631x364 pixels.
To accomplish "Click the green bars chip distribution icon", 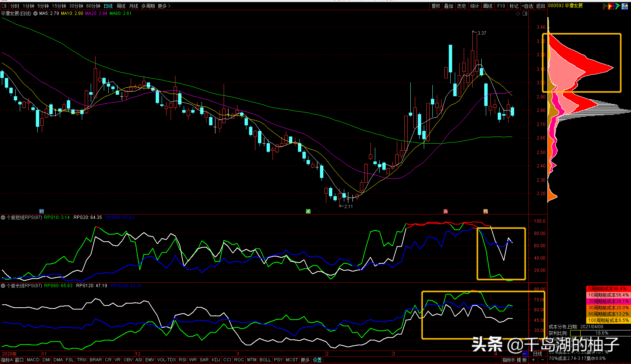I will pyautogui.click(x=604, y=6).
